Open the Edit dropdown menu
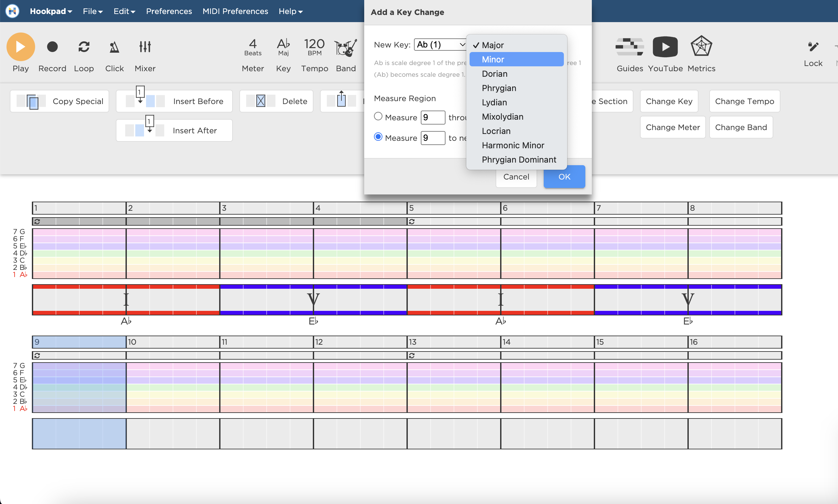 point(124,11)
